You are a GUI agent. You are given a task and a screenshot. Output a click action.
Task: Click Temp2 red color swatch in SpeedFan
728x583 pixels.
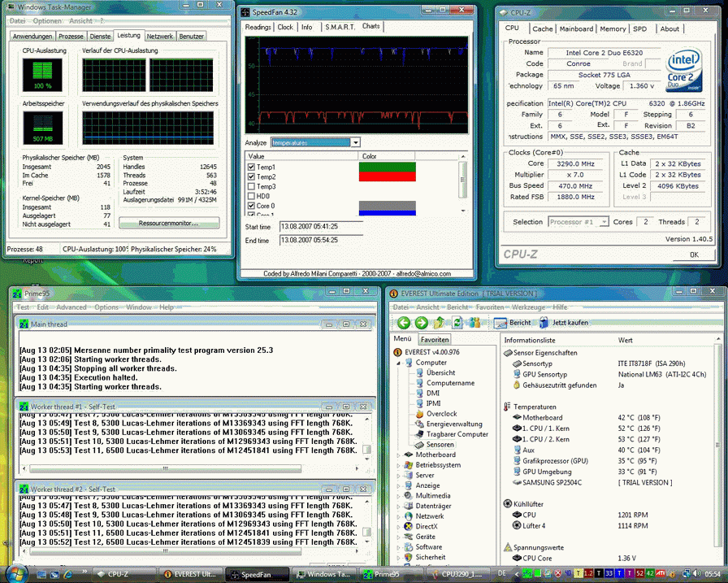(x=388, y=176)
